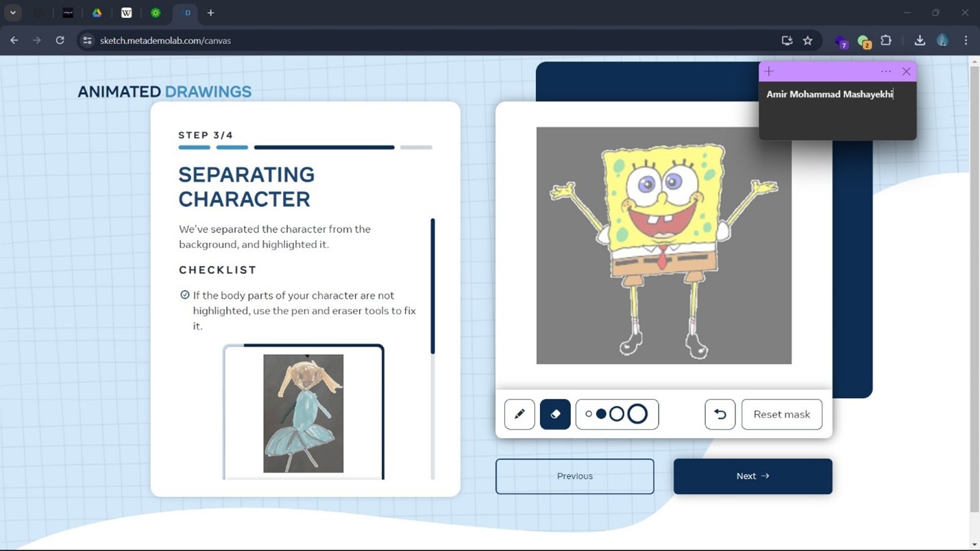Image resolution: width=980 pixels, height=551 pixels.
Task: Minimize the browser window
Action: tap(907, 12)
